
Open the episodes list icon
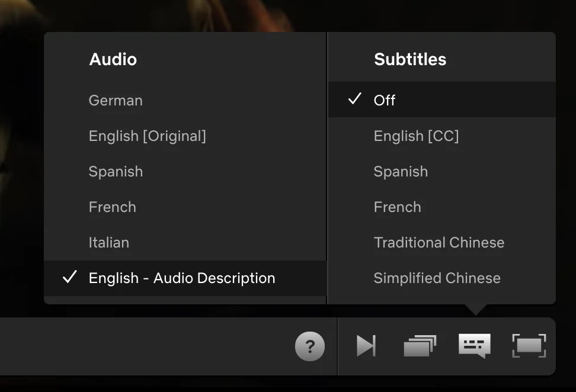click(420, 346)
